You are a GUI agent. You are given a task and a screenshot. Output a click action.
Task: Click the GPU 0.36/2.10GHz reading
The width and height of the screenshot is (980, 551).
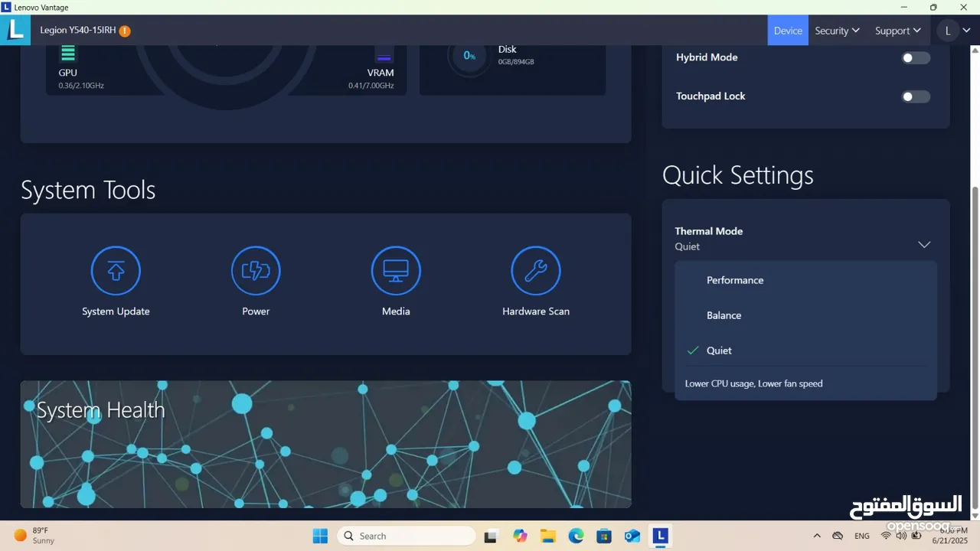[x=81, y=86]
